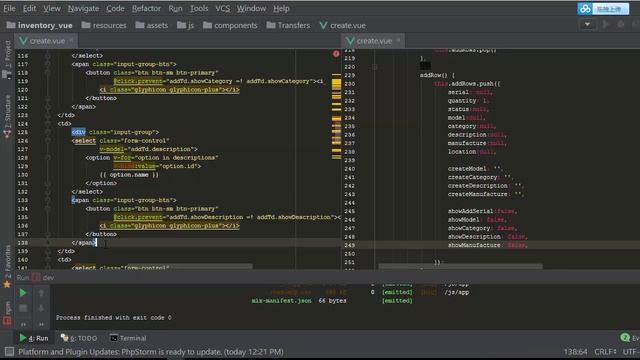Click the Stop icon in Run panel
Viewport: 640px width, 360px height.
(23, 308)
